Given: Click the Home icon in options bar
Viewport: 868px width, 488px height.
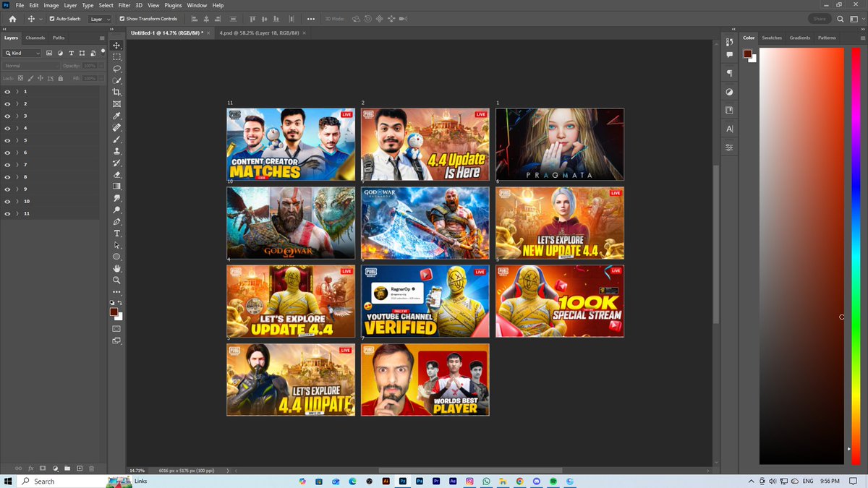Looking at the screenshot, I should click(12, 19).
